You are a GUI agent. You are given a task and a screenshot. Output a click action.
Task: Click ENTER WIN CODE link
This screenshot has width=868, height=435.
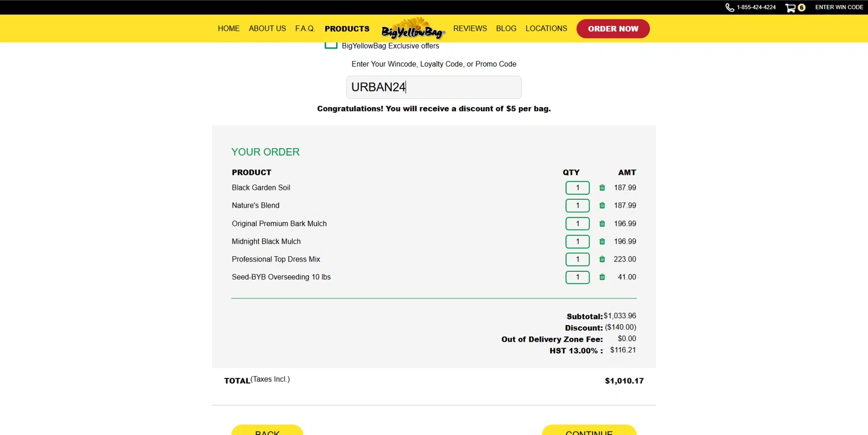click(839, 8)
